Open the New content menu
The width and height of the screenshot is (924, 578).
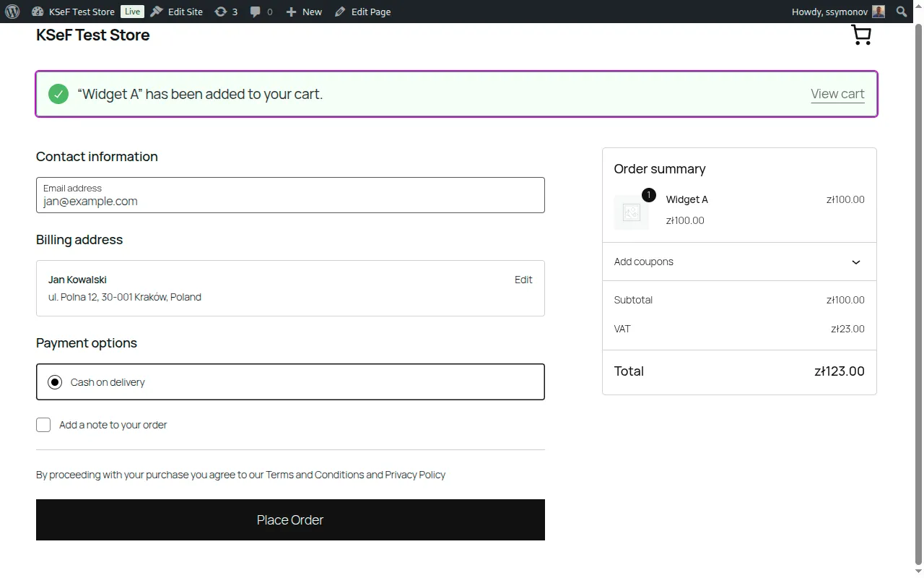tap(304, 12)
